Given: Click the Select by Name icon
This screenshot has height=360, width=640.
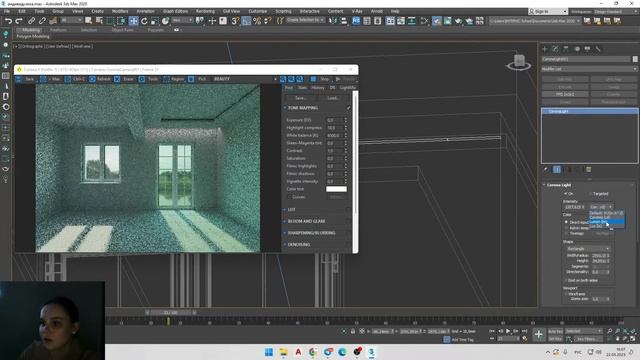Looking at the screenshot, I should pos(99,20).
